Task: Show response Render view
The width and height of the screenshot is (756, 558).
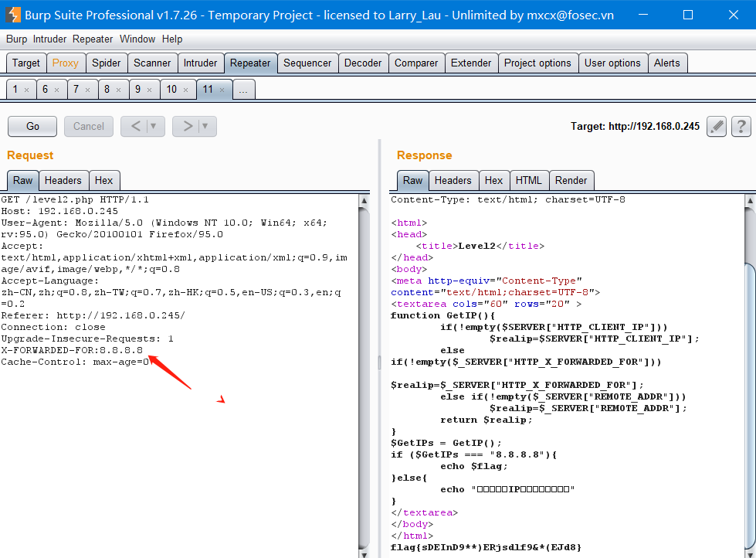Action: (571, 181)
